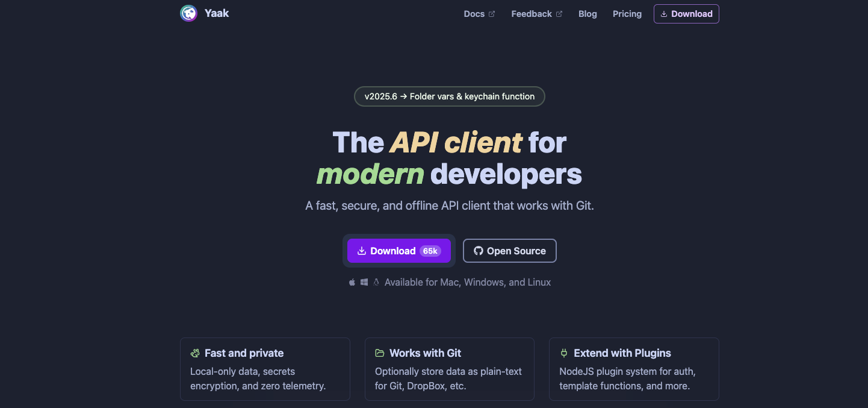Click the purple Download button
The height and width of the screenshot is (408, 868).
pos(399,251)
